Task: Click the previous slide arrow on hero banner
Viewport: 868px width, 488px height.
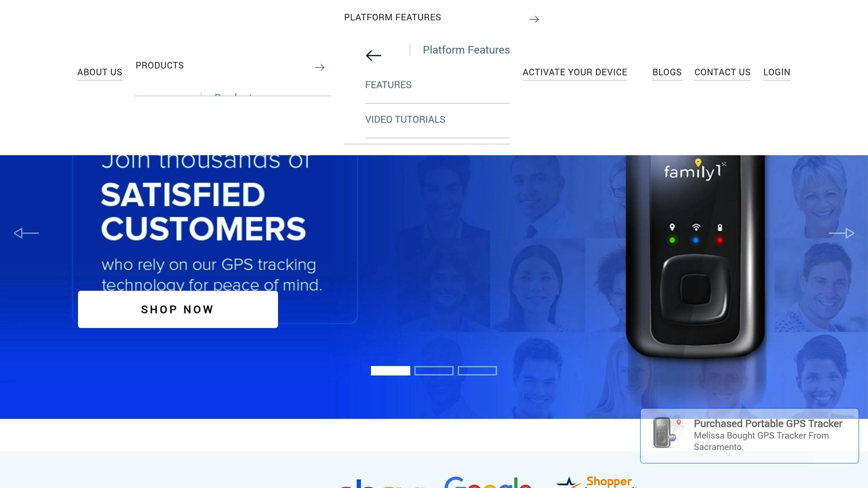Action: (26, 233)
